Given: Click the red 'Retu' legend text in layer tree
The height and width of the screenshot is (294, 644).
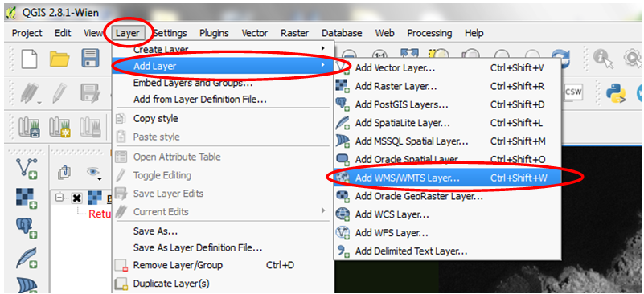Looking at the screenshot, I should point(100,214).
